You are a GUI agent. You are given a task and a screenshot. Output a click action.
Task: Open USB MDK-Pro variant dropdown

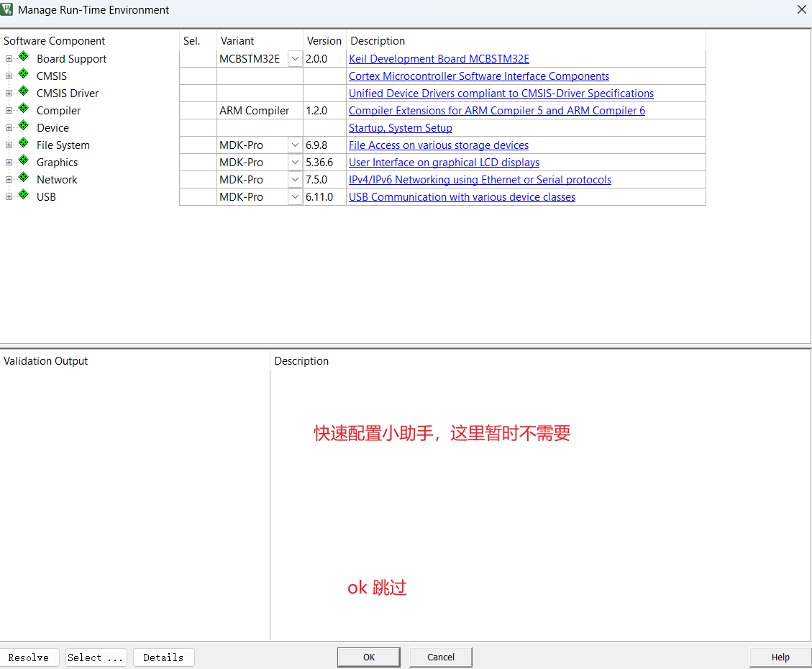point(295,197)
